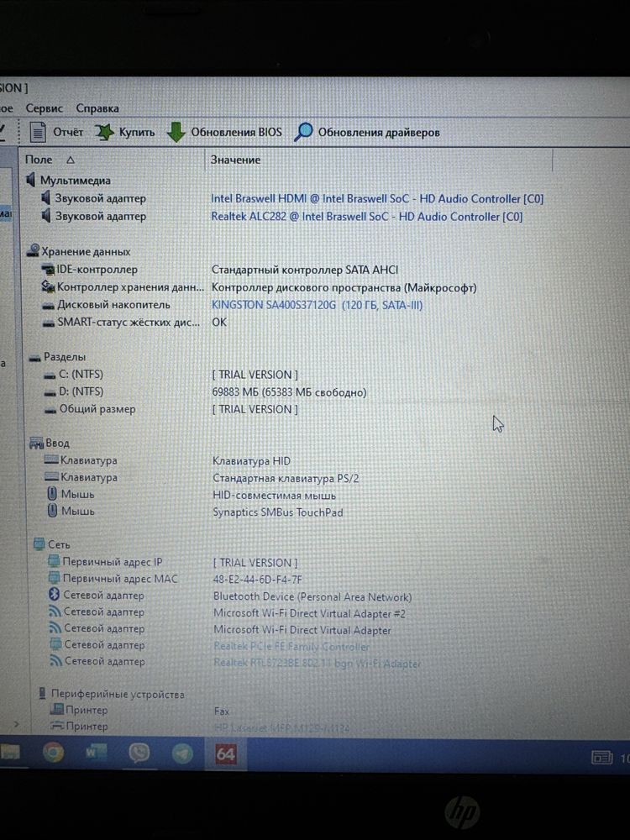
Task: Open Realtek ALC282 audio link
Action: pos(367,217)
